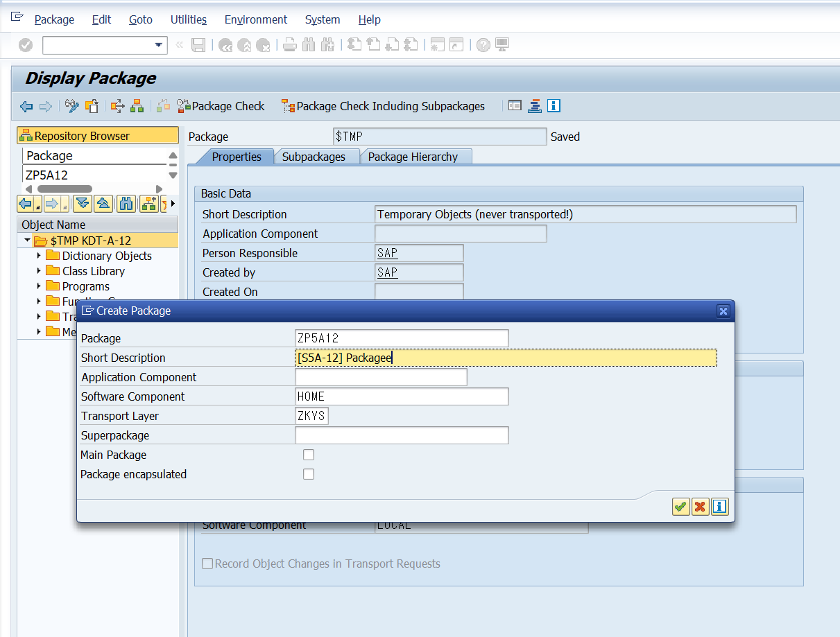Click the Package Check button
840x637 pixels.
221,106
